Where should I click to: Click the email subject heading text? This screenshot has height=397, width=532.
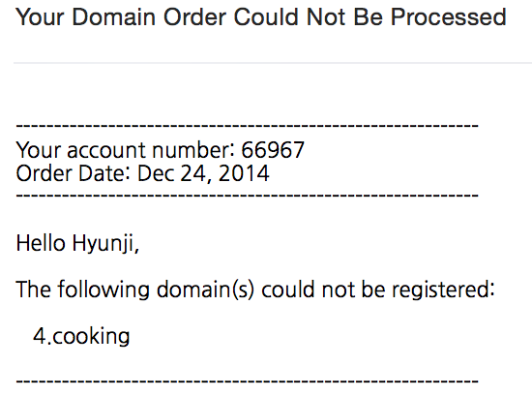(x=261, y=17)
